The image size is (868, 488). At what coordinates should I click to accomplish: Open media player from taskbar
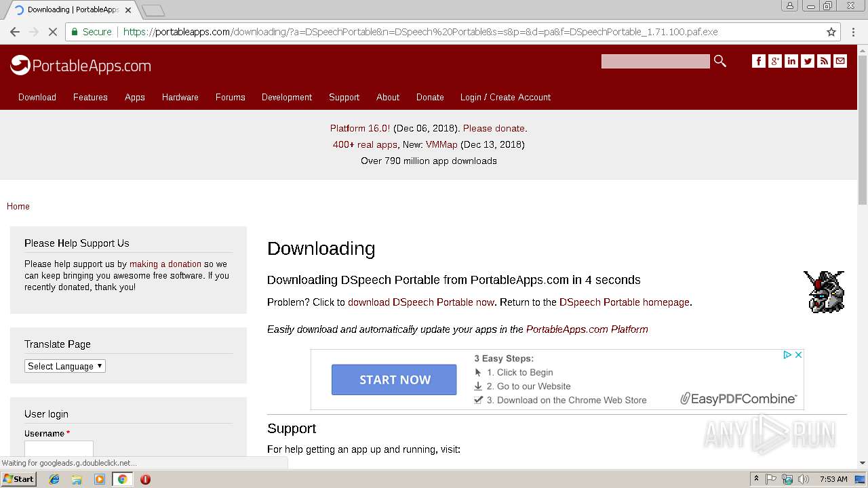[x=100, y=479]
